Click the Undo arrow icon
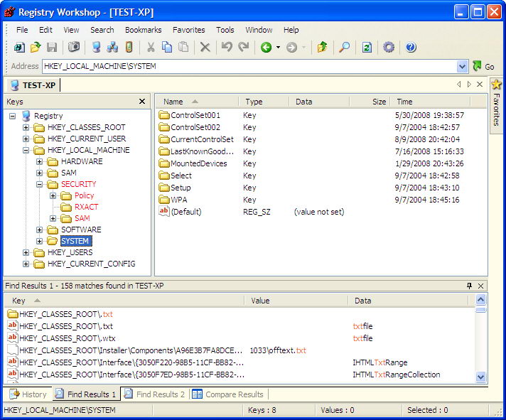 coord(226,48)
